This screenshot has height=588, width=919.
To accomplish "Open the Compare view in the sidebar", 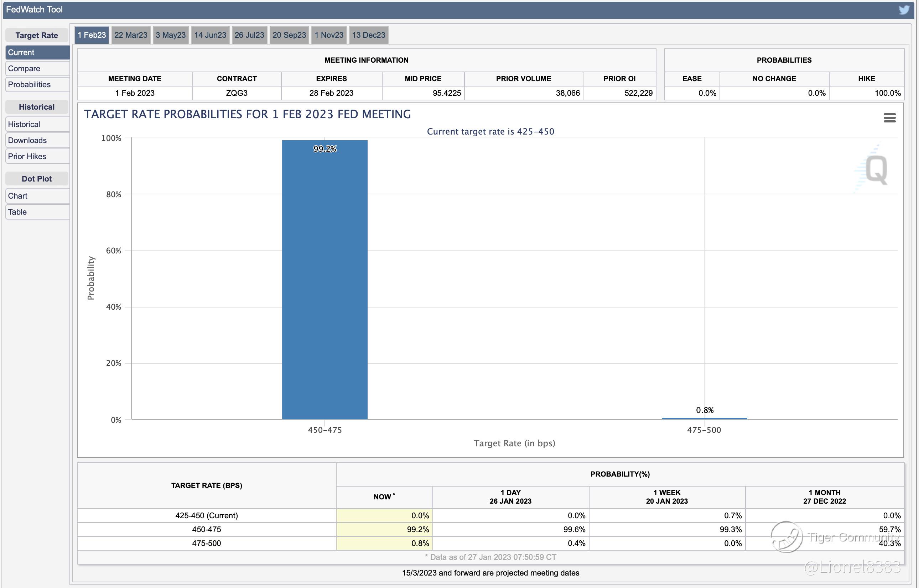I will pyautogui.click(x=37, y=69).
